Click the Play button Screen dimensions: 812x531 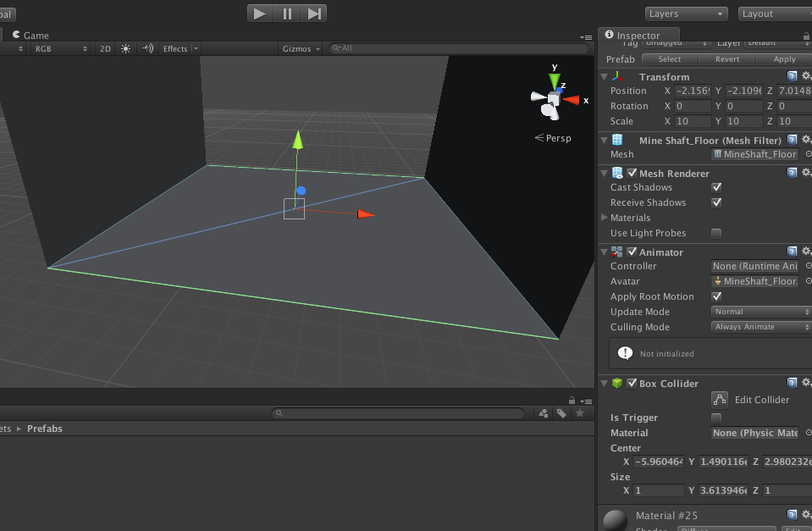(260, 14)
